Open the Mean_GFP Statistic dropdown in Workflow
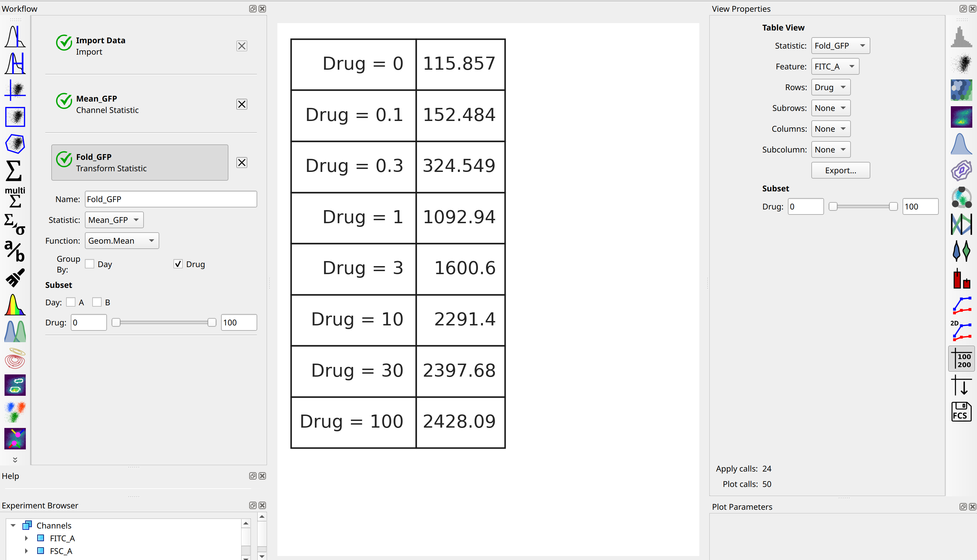 click(114, 220)
